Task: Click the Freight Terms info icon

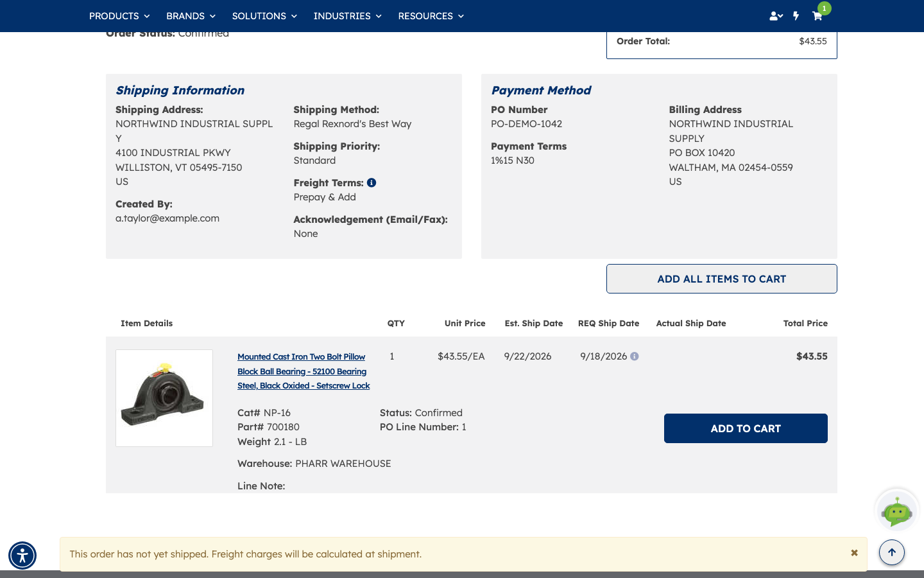Action: pyautogui.click(x=372, y=183)
